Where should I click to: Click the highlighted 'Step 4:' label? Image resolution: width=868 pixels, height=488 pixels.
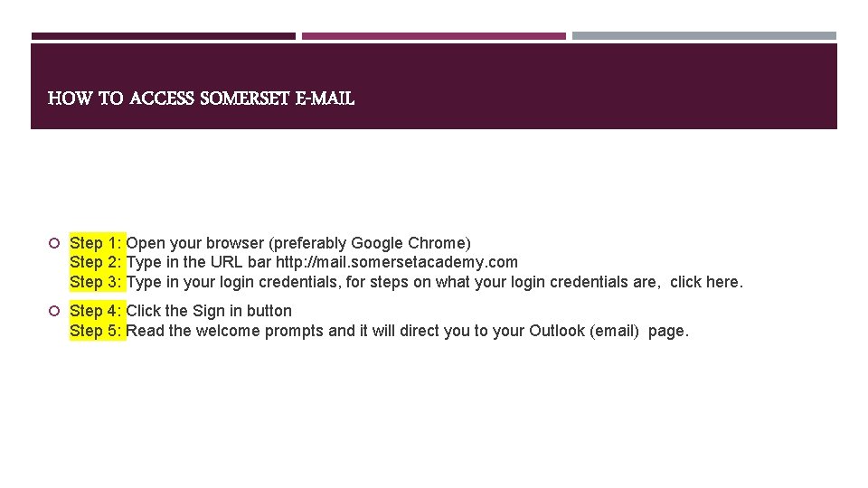pyautogui.click(x=95, y=311)
